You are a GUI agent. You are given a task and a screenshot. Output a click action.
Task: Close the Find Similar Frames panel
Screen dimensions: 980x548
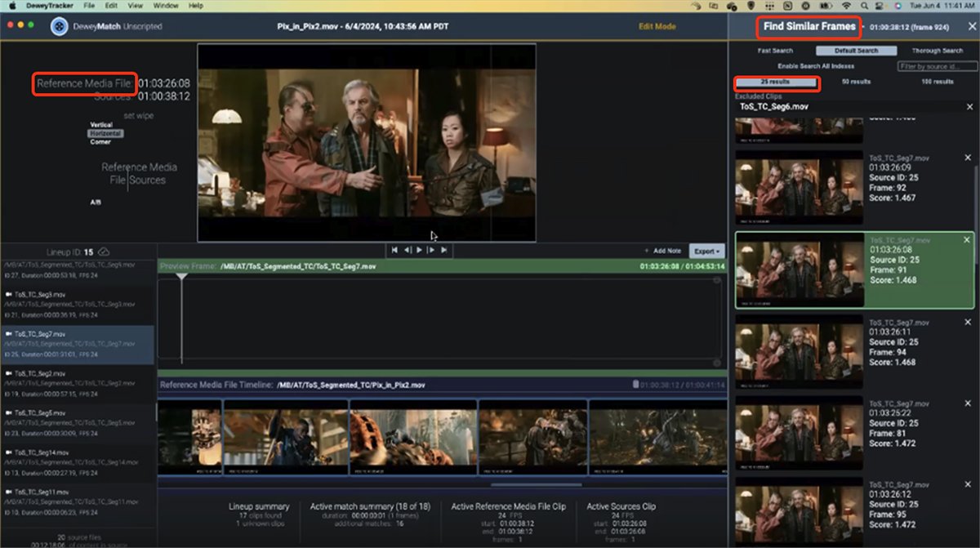point(971,26)
